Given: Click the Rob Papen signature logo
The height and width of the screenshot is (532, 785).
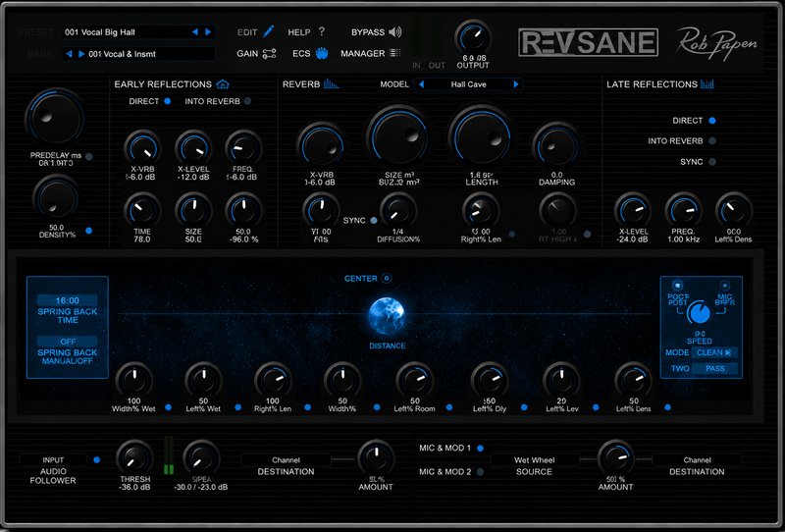Looking at the screenshot, I should (x=716, y=43).
